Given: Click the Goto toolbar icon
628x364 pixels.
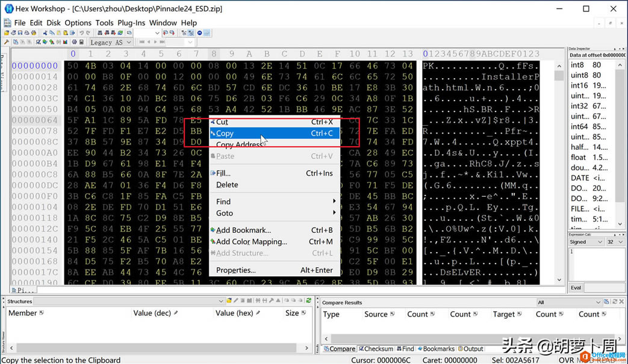Looking at the screenshot, I should [129, 33].
